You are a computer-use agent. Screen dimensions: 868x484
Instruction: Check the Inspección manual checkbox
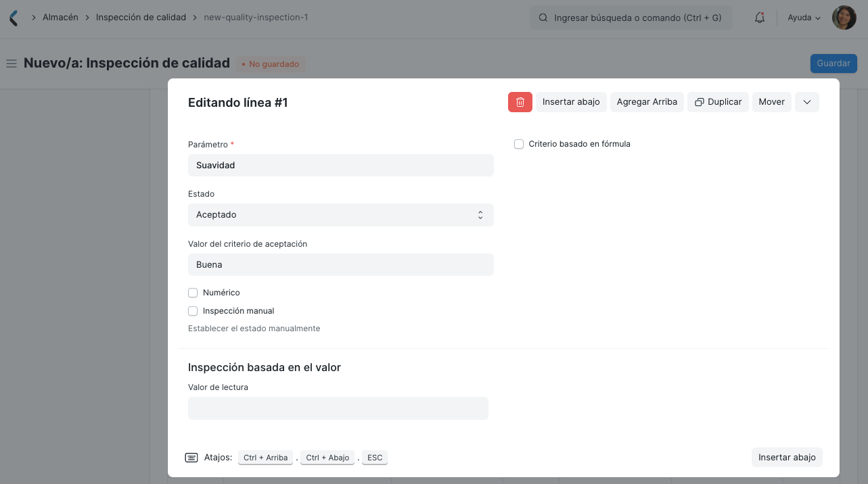coord(193,311)
